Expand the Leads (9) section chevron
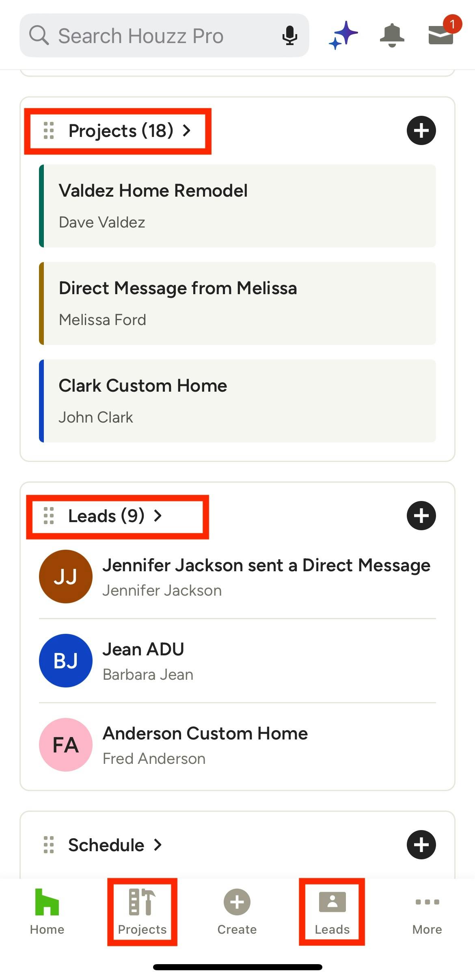Viewport: 475px width, 980px height. pyautogui.click(x=158, y=516)
